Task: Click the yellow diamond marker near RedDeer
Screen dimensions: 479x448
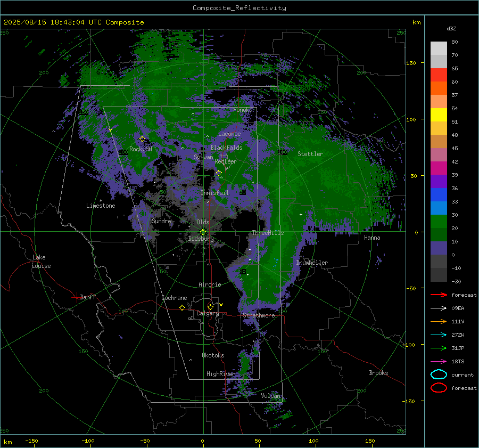Action: [219, 173]
